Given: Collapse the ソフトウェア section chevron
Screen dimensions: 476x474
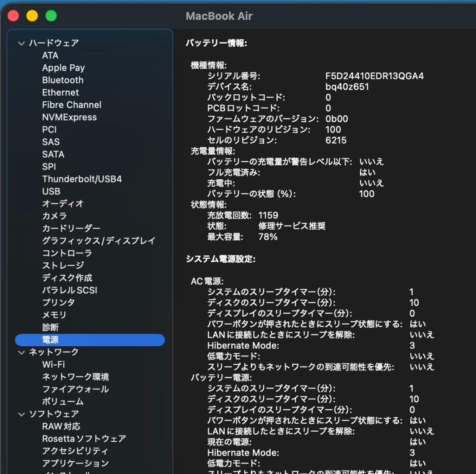Looking at the screenshot, I should pos(21,414).
